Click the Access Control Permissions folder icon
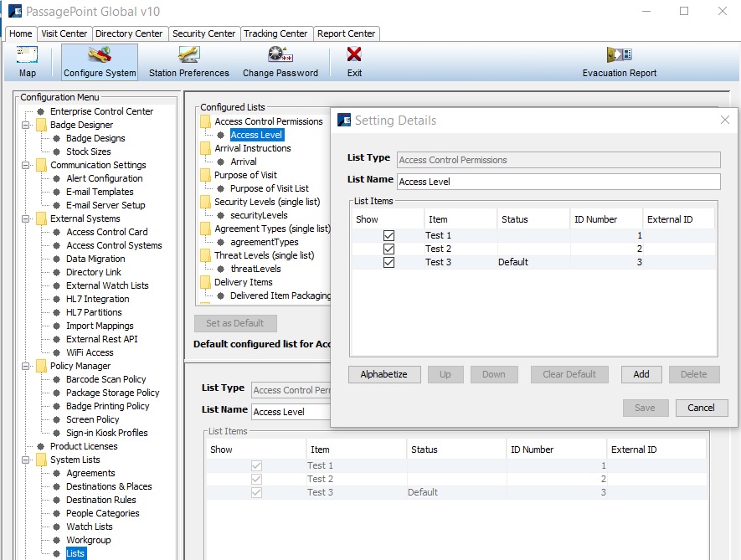Image resolution: width=741 pixels, height=560 pixels. click(205, 121)
